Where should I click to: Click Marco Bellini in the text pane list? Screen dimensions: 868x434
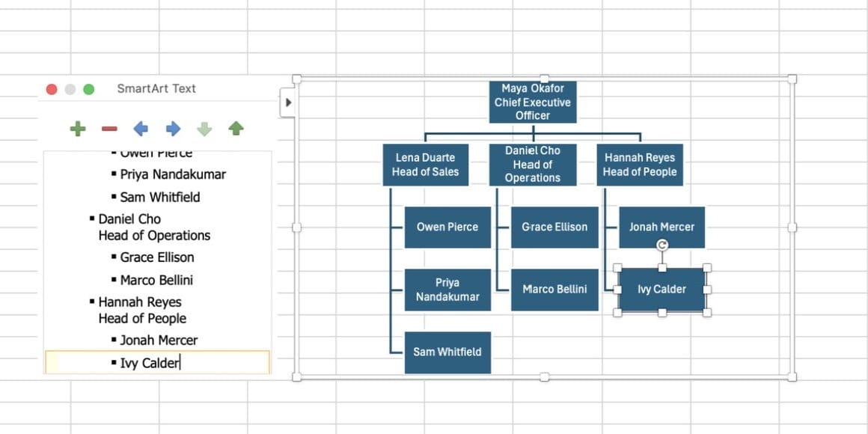coord(156,280)
